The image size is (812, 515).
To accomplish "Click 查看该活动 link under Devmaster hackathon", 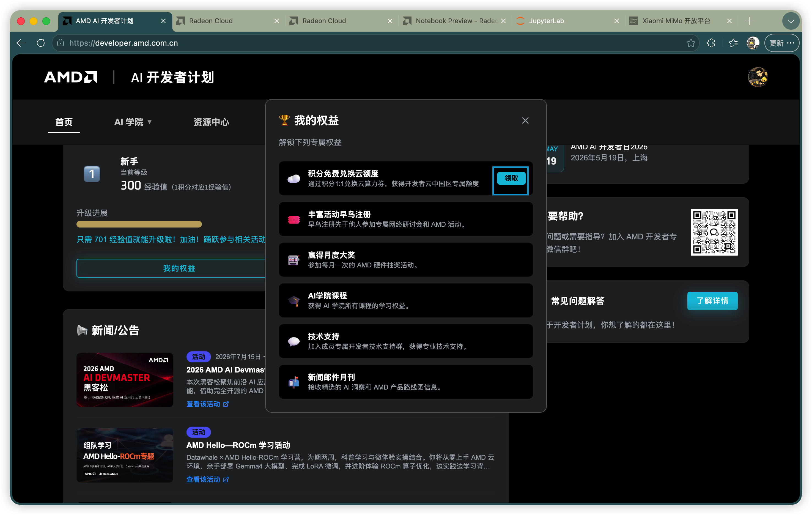I will pos(208,404).
